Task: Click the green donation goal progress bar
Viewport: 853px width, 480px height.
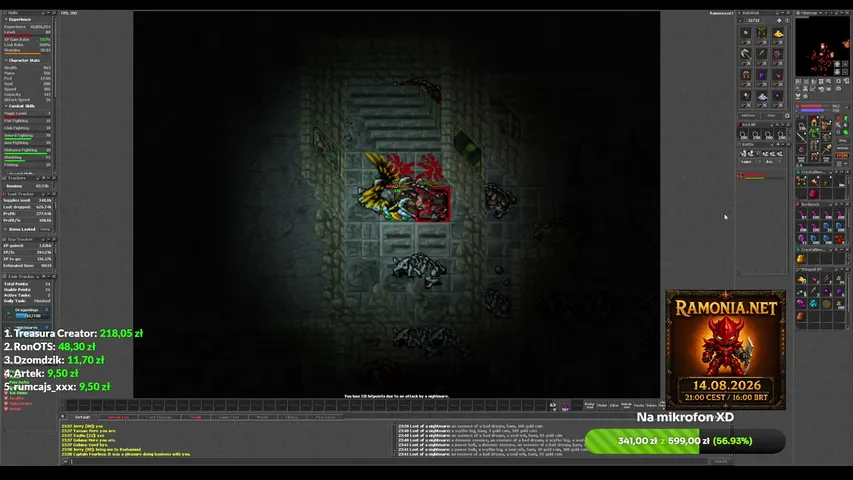Action: coord(685,441)
